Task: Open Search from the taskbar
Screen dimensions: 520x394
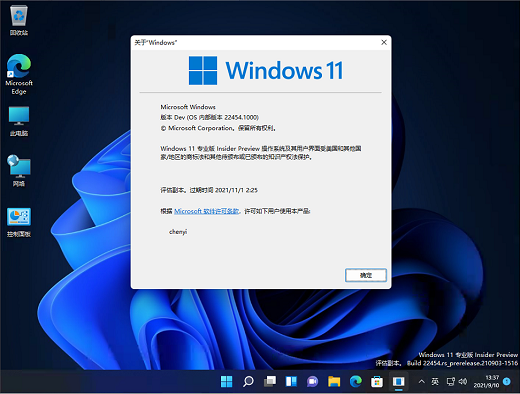Action: click(x=248, y=381)
